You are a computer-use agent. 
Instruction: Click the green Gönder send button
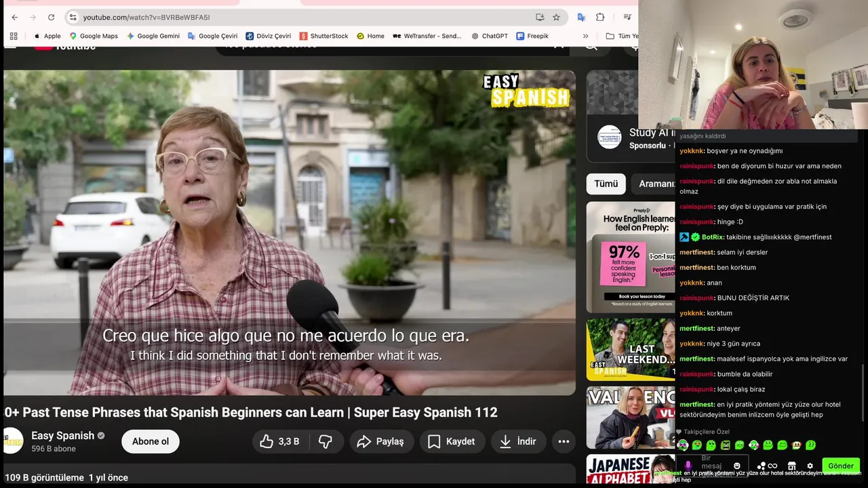click(x=841, y=466)
